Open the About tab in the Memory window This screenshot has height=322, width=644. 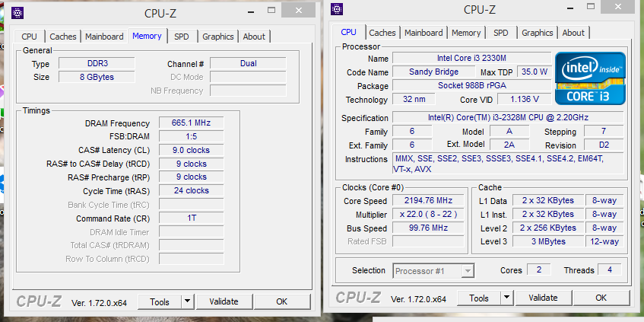[x=254, y=37]
